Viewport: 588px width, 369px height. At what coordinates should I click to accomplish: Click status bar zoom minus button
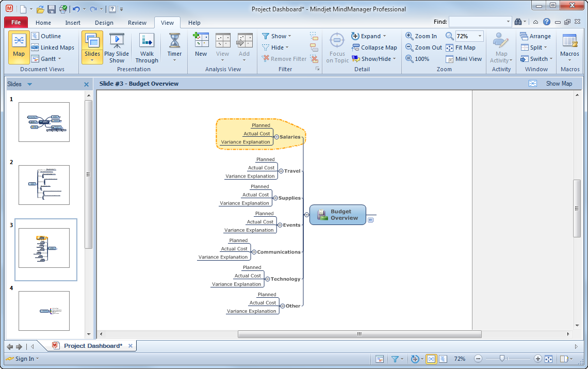point(478,359)
